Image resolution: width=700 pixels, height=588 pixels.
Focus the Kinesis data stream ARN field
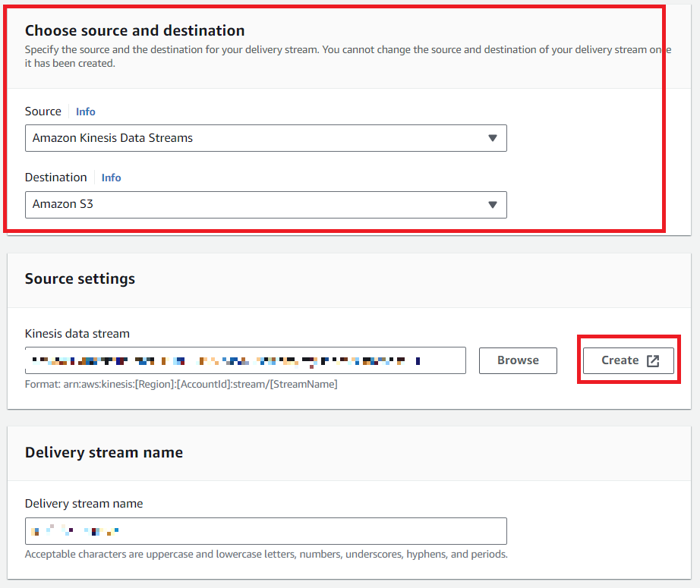(x=244, y=360)
